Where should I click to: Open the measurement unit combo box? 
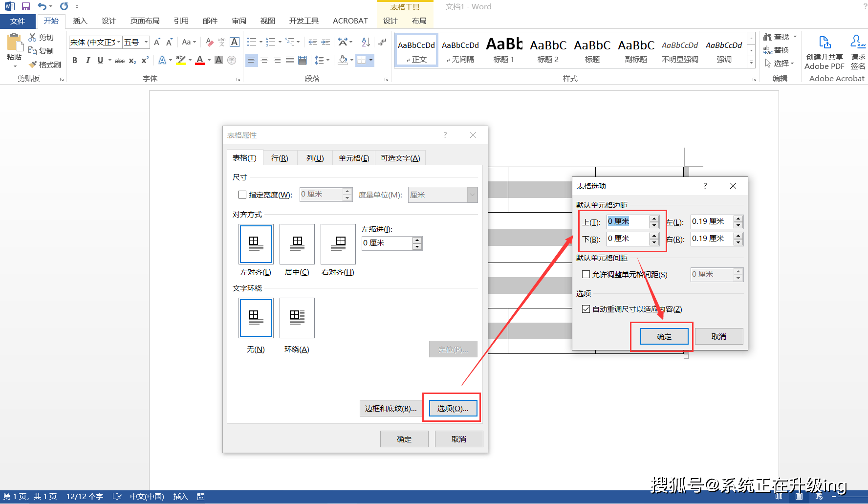(443, 195)
